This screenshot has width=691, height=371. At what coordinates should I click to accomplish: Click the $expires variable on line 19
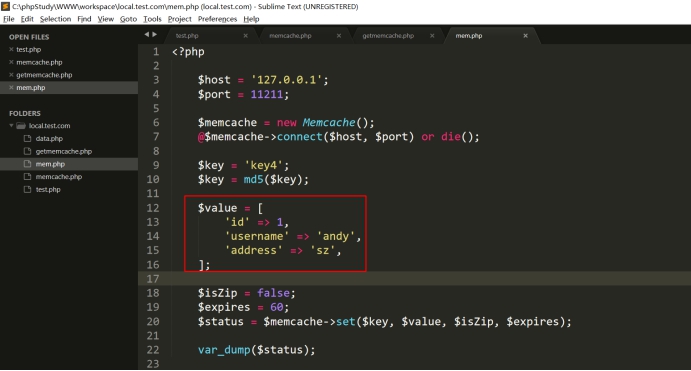tap(224, 307)
